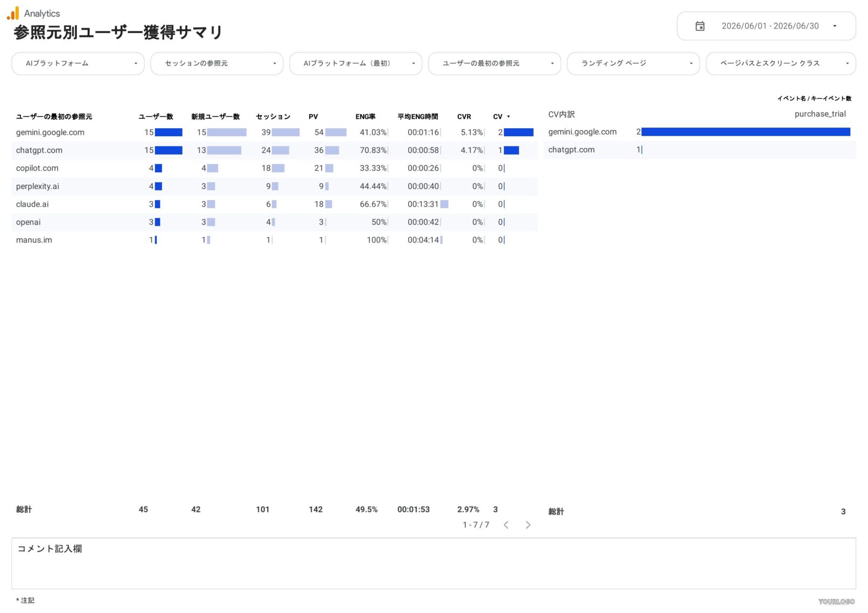Go to next table page arrow
Image resolution: width=868 pixels, height=613 pixels.
click(528, 525)
